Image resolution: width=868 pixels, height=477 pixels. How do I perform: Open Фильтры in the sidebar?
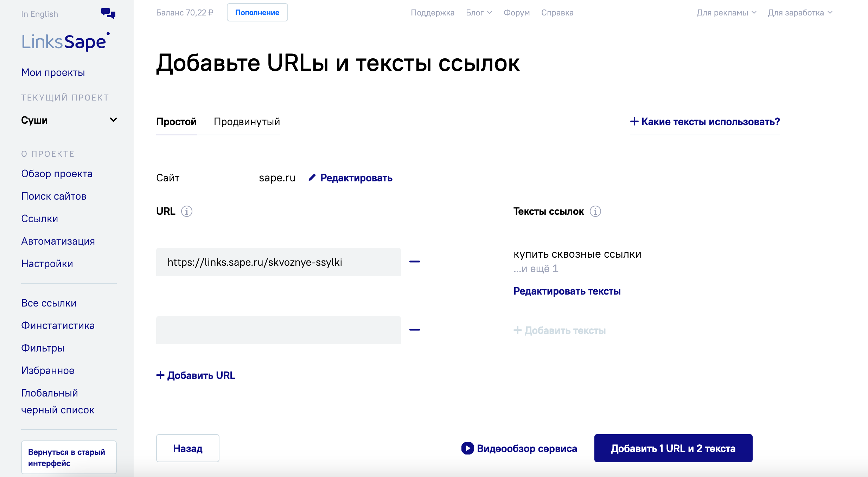coord(43,348)
